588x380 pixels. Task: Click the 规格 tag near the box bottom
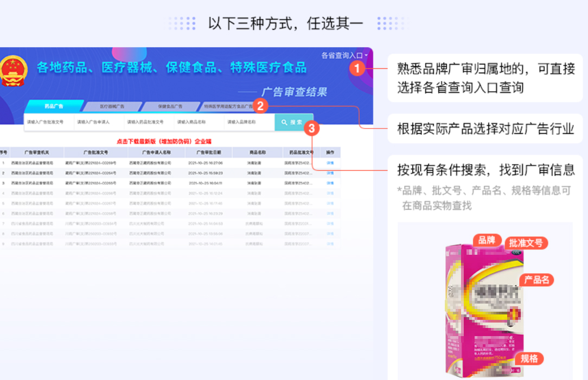click(529, 359)
